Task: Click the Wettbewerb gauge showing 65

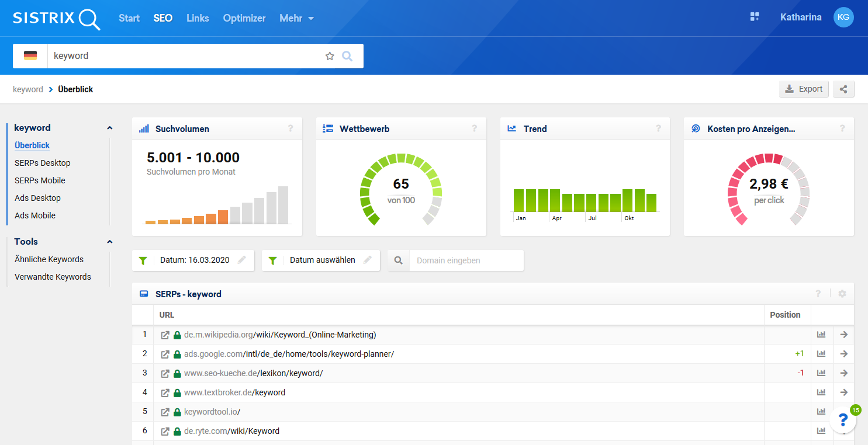Action: click(x=401, y=189)
